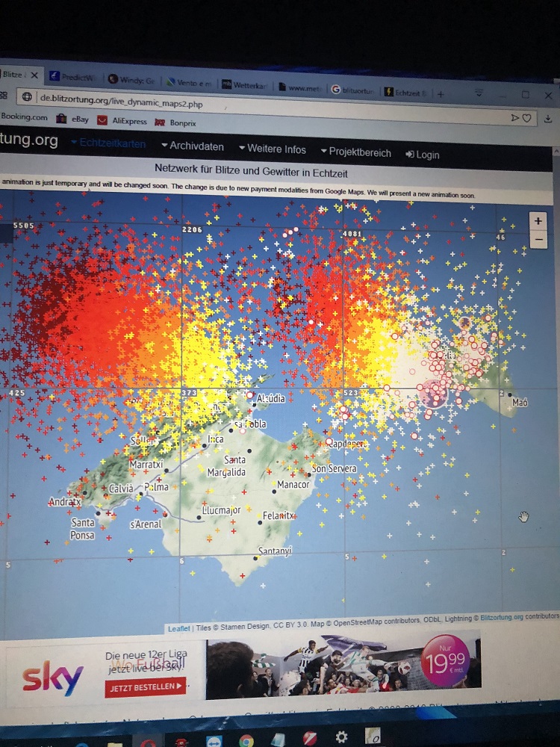560x747 pixels.
Task: Click the download icon in browser toolbar
Action: point(547,119)
